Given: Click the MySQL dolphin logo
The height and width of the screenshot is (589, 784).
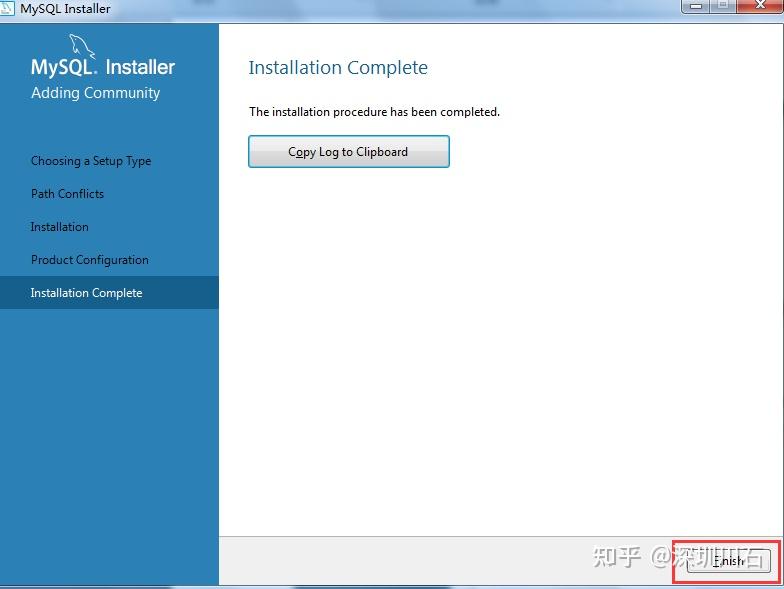Looking at the screenshot, I should 82,46.
